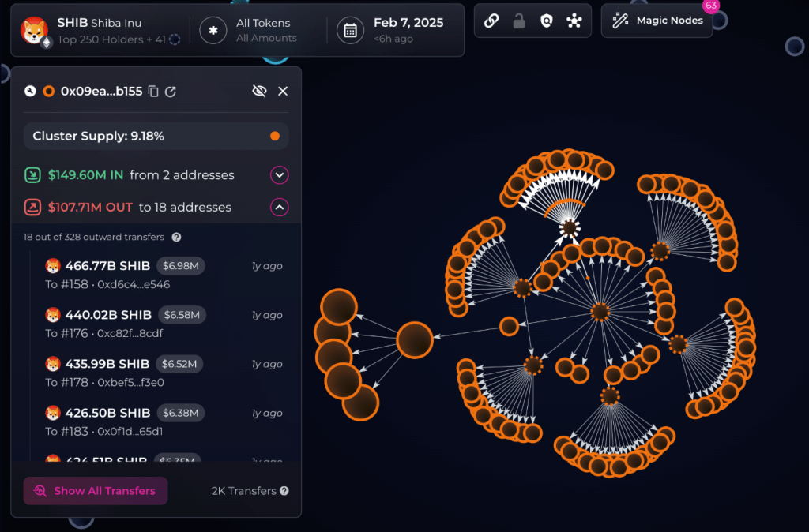Select the link/chain tool in top toolbar
This screenshot has height=532, width=809.
491,21
